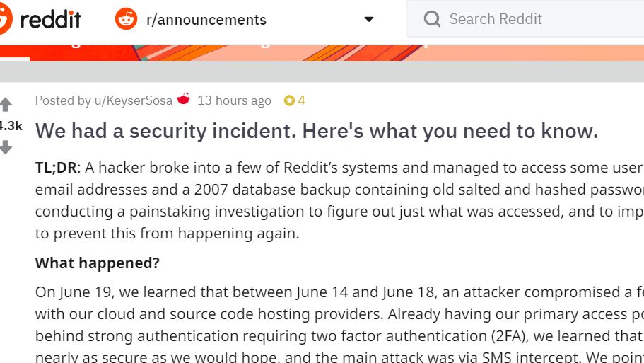Viewport: 644px width, 363px height.
Task: Upvote the security incident post
Action: coord(6,105)
